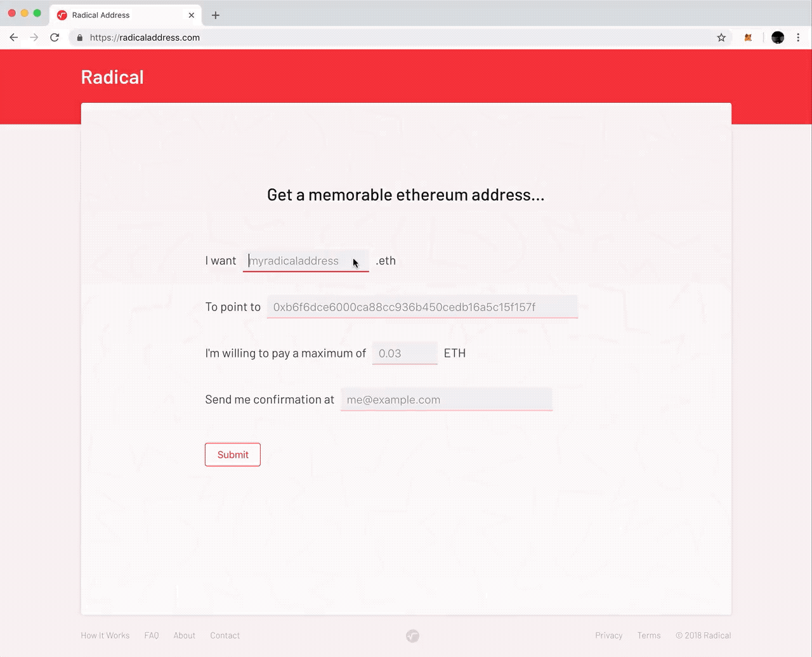Click the macOS red close window button
Viewport: 812px width, 657px height.
coord(11,13)
